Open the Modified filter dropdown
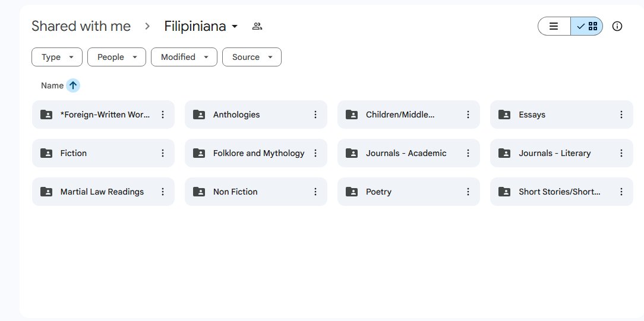Screen dimensions: 644x321 [184, 57]
